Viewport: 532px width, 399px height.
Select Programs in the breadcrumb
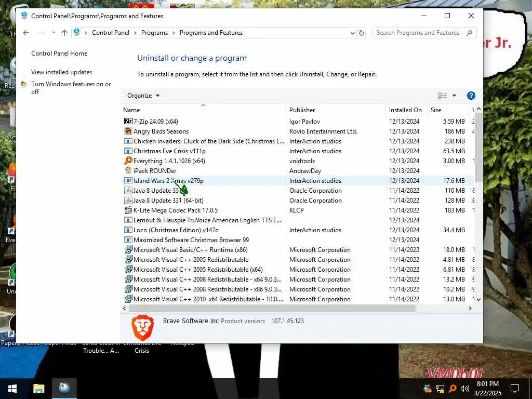pos(154,33)
